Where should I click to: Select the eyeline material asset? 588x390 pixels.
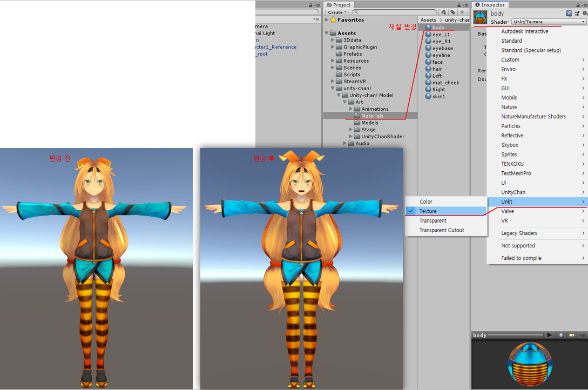[x=437, y=55]
